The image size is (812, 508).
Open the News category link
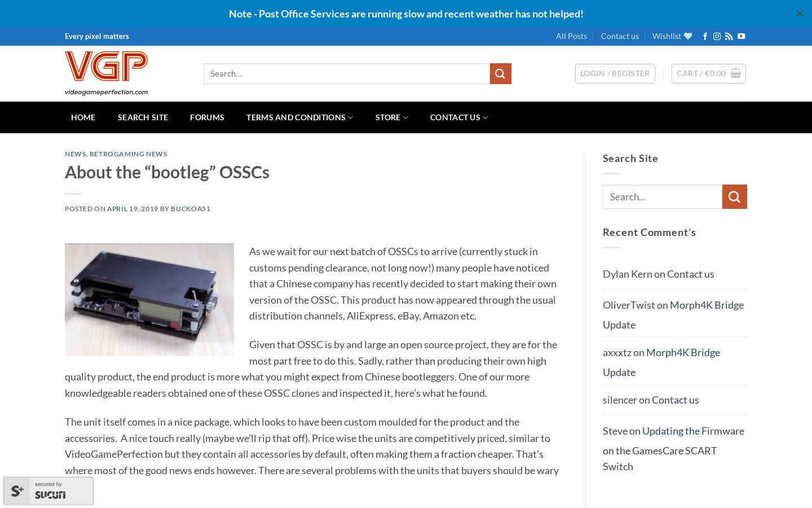(75, 154)
